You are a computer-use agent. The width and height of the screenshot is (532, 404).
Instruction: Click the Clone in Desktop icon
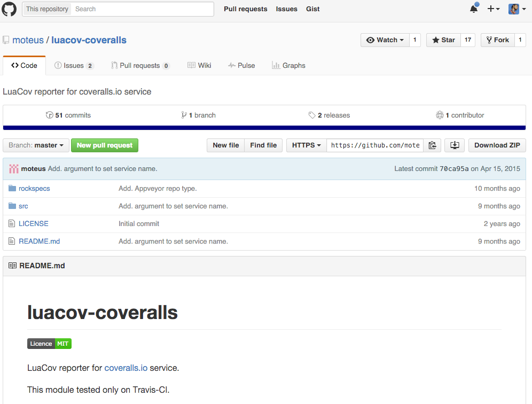pos(454,145)
